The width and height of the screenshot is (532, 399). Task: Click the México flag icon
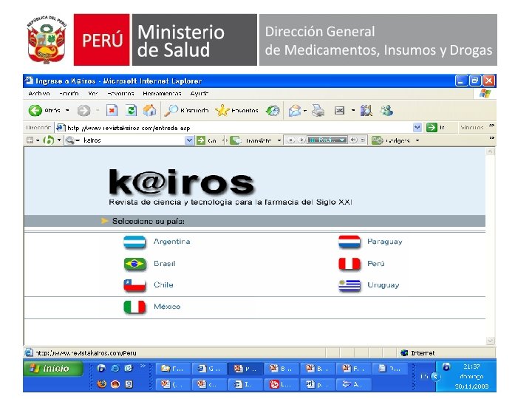pos(134,307)
